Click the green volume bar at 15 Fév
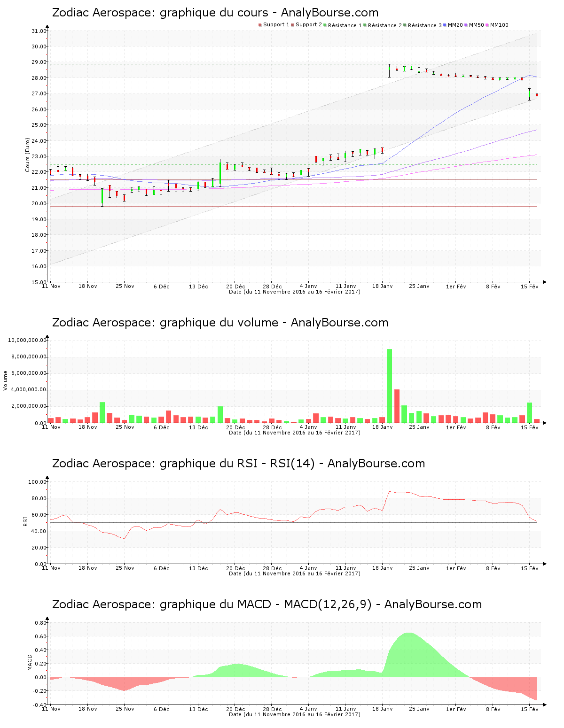 click(529, 413)
